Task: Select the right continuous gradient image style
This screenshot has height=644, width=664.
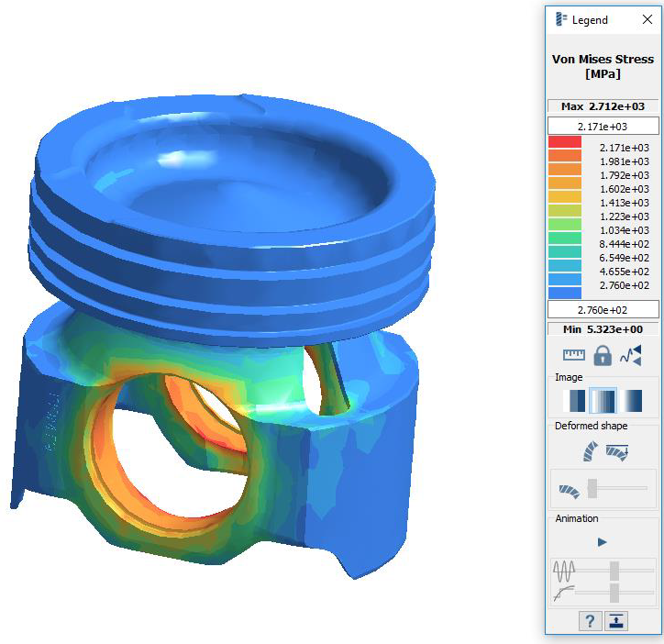Action: [x=631, y=401]
